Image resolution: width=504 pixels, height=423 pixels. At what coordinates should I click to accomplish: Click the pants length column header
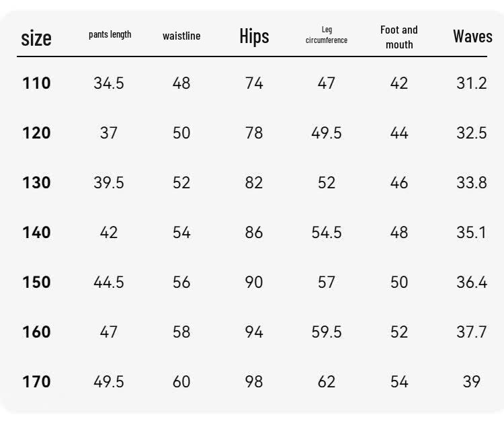[x=110, y=34]
